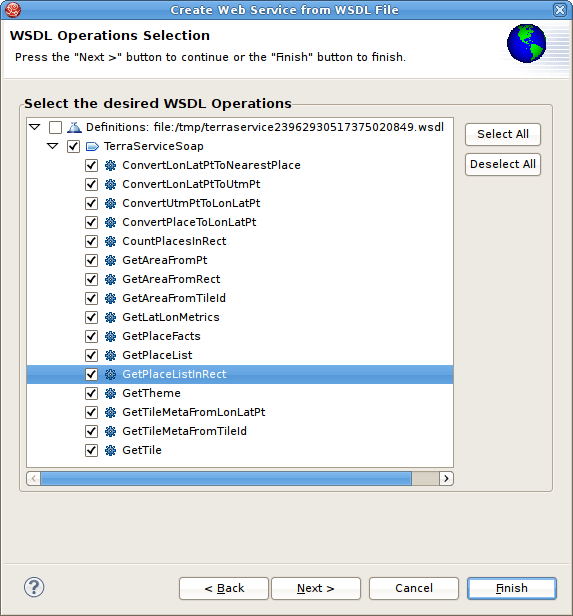Select the Definitions file path label
The width and height of the screenshot is (573, 616).
point(265,127)
